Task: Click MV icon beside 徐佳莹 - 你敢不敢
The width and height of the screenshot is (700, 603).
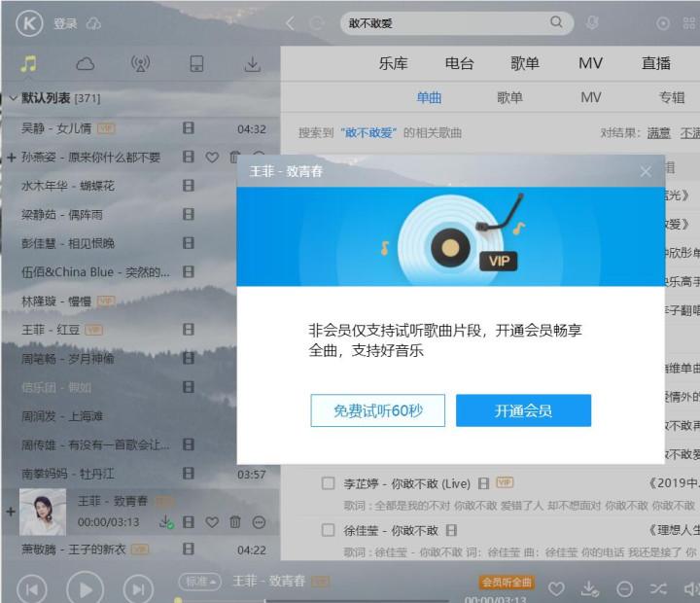Action: pos(451,530)
